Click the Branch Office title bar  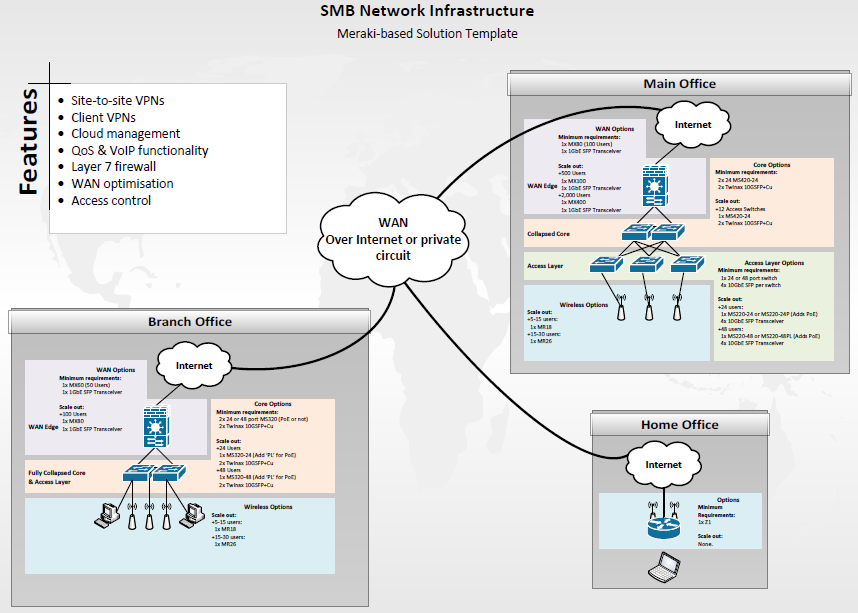(x=189, y=322)
